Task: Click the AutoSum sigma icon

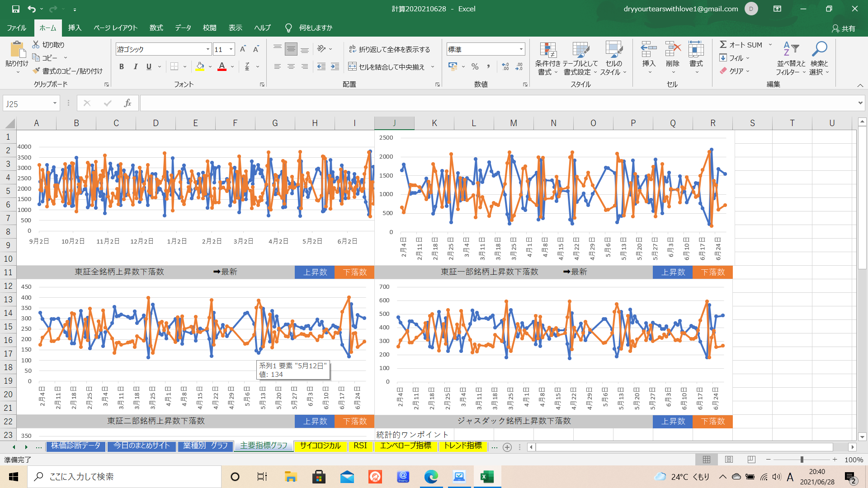Action: pos(723,44)
